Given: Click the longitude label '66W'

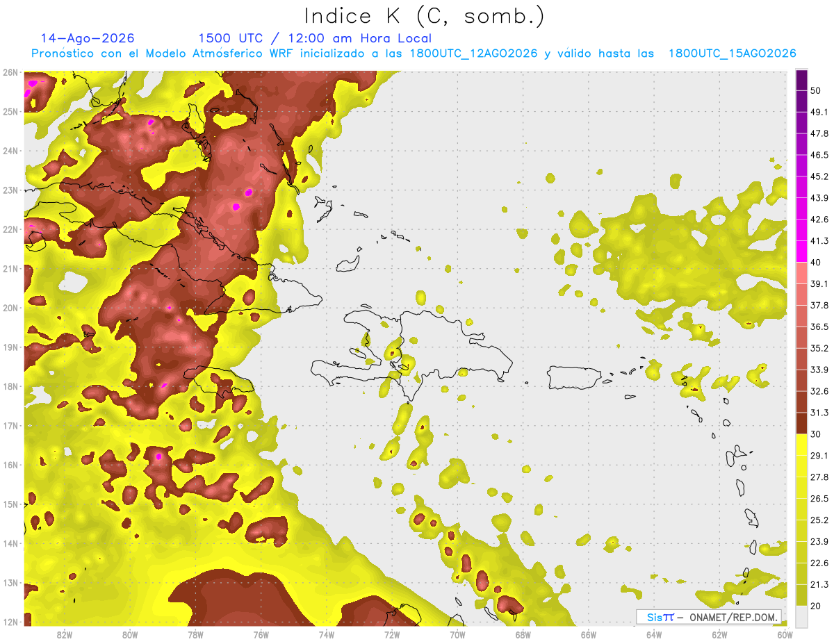Looking at the screenshot, I should coord(589,635).
